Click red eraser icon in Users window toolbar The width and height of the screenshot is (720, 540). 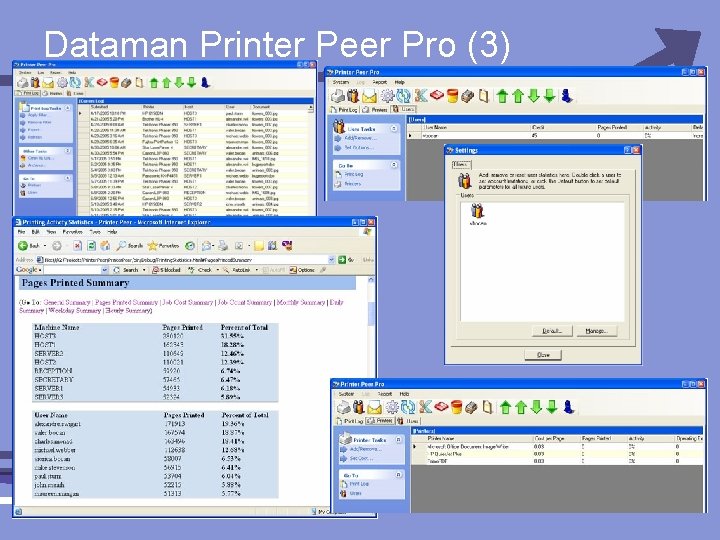436,96
